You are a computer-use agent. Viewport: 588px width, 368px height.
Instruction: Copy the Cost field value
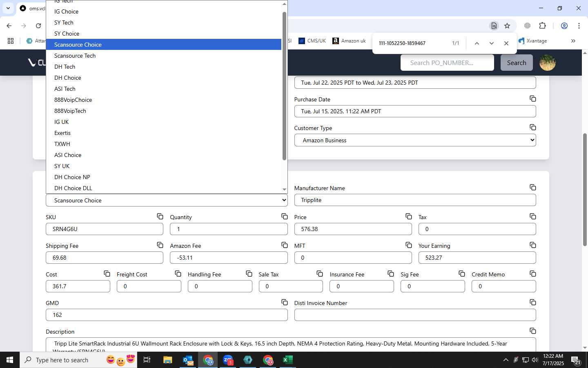tap(107, 274)
